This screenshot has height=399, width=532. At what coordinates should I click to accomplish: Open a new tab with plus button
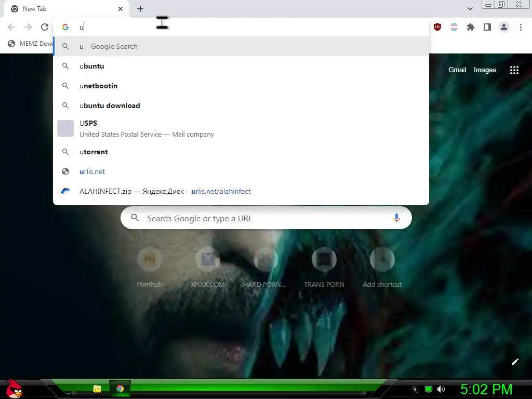(140, 9)
